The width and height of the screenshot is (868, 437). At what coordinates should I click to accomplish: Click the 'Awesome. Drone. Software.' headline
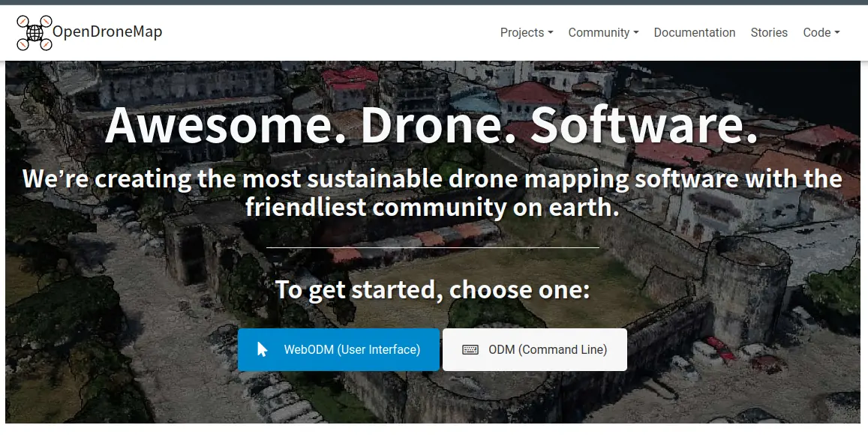point(432,125)
